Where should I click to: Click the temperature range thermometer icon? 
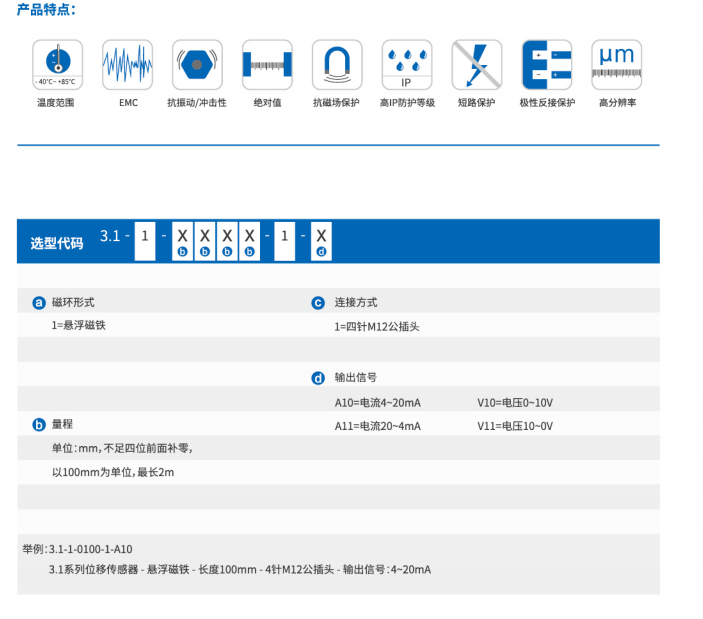click(x=57, y=65)
